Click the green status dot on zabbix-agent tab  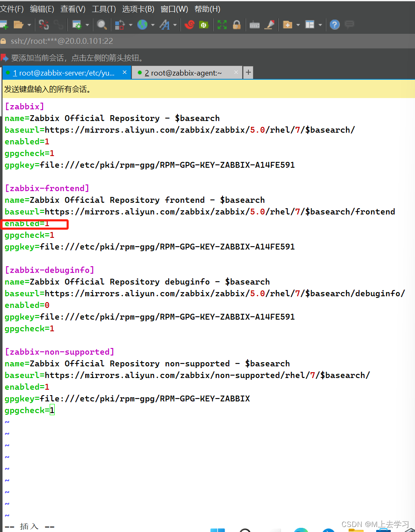coord(140,73)
